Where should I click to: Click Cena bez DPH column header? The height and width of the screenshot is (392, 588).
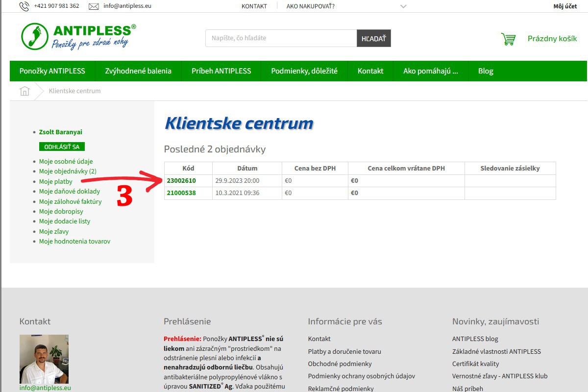click(x=315, y=168)
